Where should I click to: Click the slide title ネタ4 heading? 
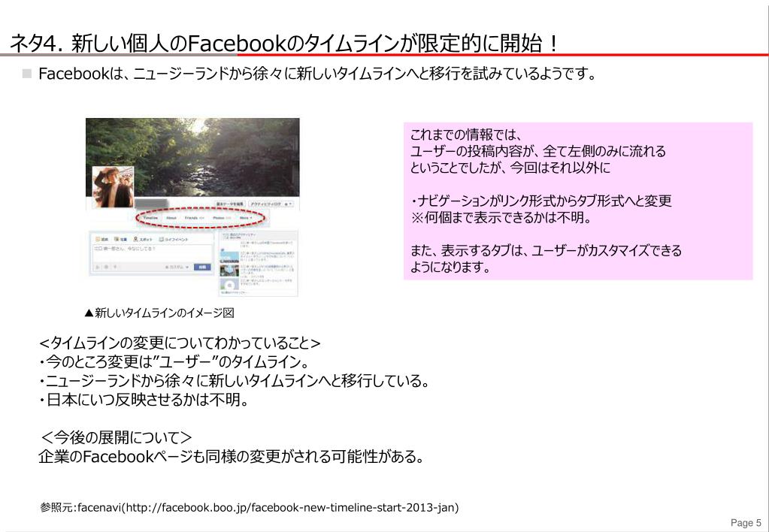[x=284, y=43]
